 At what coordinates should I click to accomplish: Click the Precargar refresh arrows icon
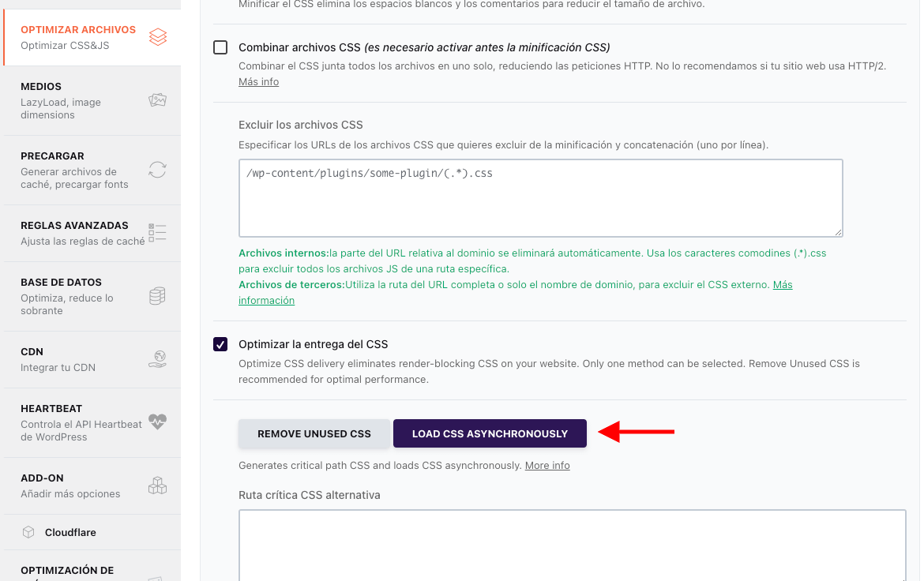coord(157,170)
